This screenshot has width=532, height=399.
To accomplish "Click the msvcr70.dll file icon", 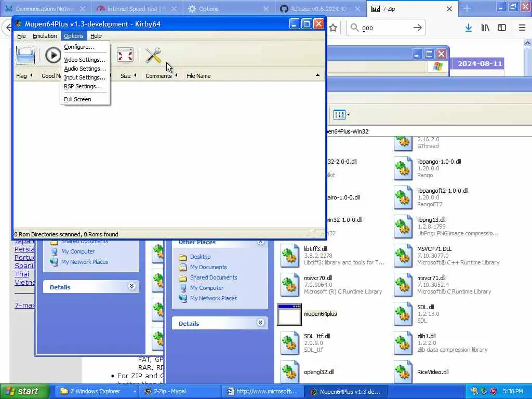I will coord(290,285).
